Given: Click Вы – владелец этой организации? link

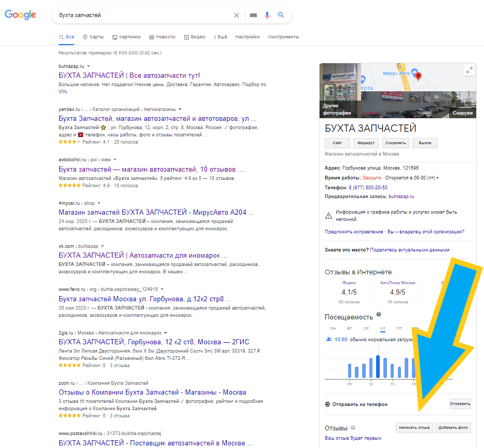Looking at the screenshot, I should [426, 232].
